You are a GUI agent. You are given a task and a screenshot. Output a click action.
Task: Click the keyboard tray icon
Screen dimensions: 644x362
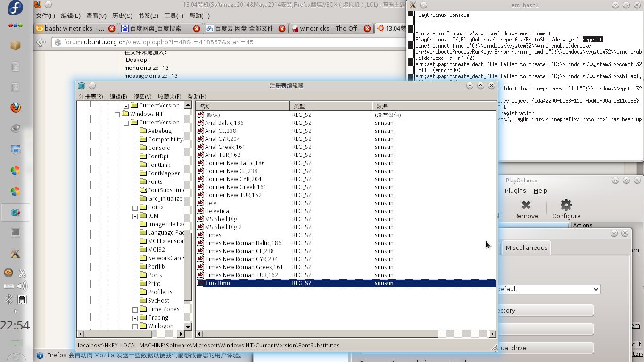pos(9,286)
